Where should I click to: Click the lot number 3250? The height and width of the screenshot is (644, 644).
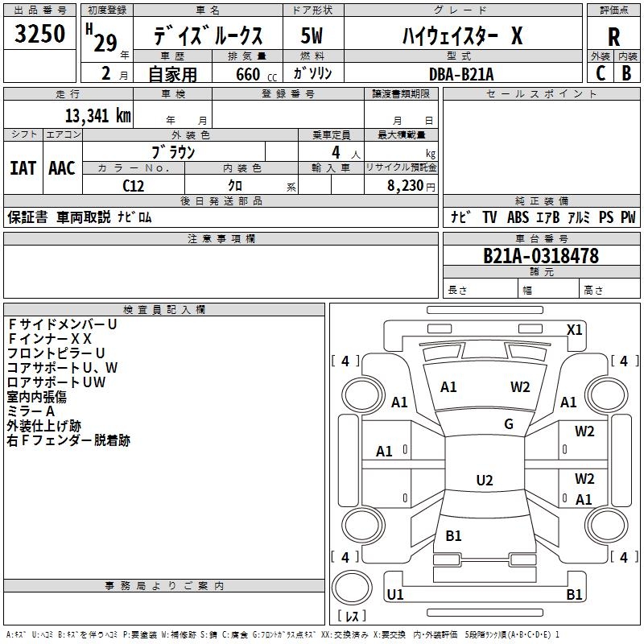(x=40, y=35)
